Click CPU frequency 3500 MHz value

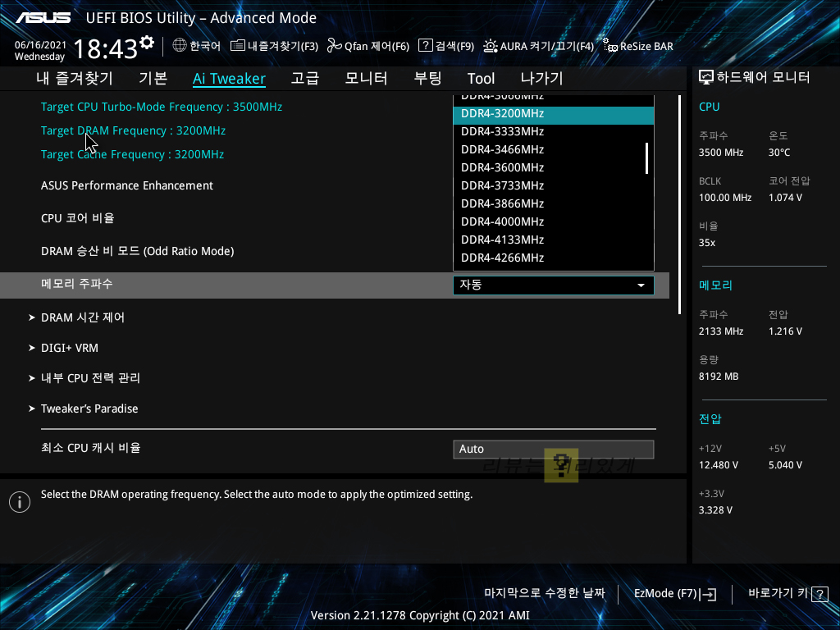pyautogui.click(x=721, y=153)
